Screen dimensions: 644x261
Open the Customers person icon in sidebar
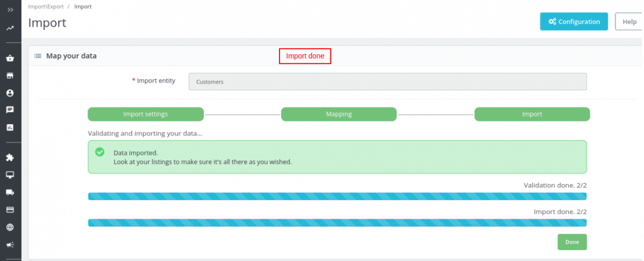[10, 93]
